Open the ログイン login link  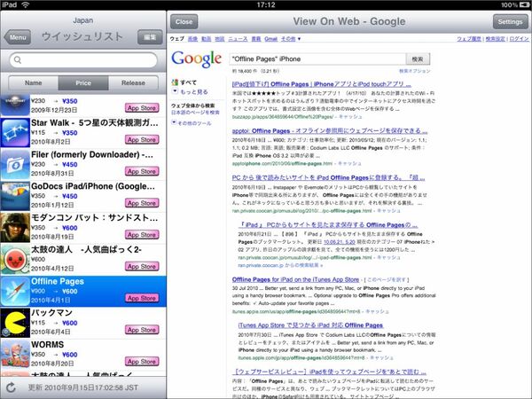[x=519, y=39]
